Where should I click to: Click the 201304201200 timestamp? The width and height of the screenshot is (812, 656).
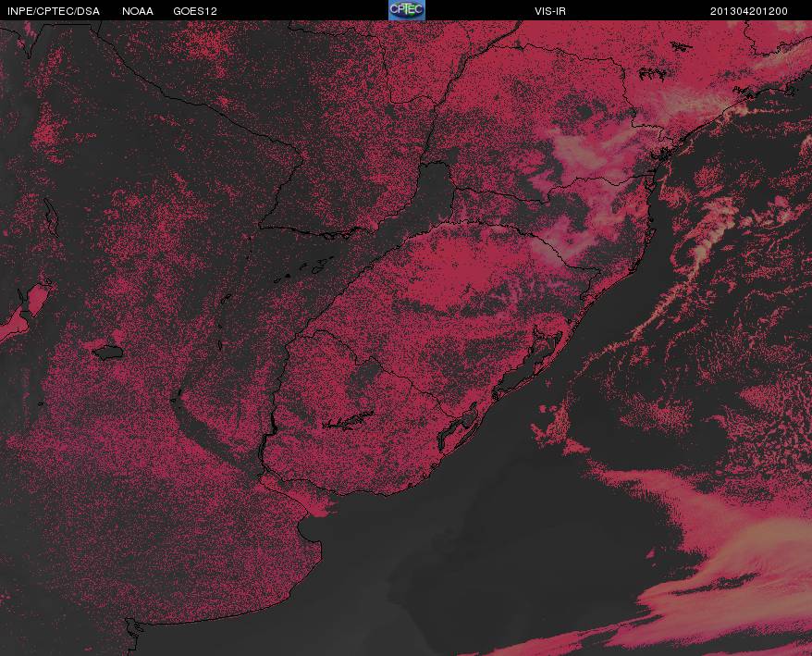point(749,11)
